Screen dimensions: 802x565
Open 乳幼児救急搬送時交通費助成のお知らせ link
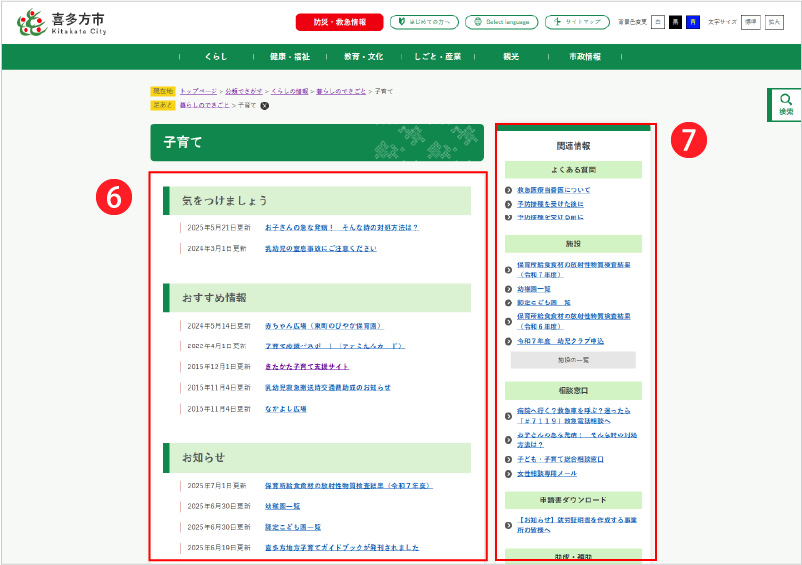tap(327, 388)
